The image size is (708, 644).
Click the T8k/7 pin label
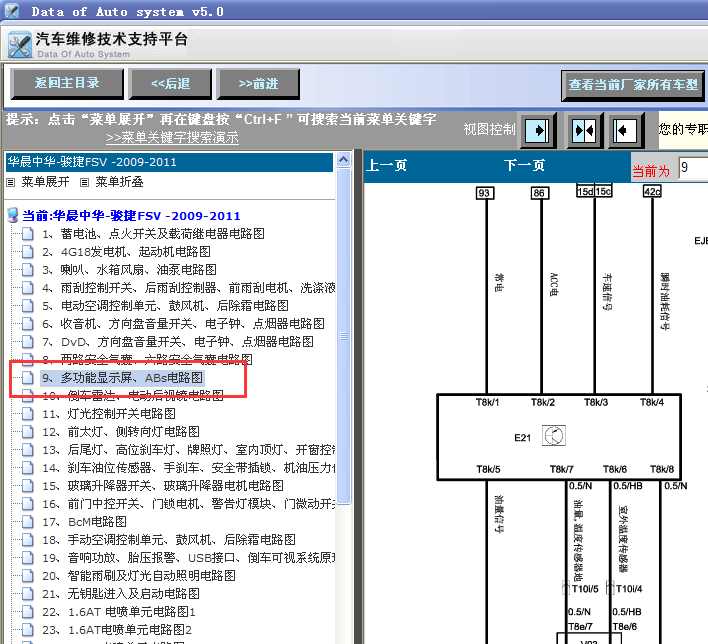pos(562,469)
